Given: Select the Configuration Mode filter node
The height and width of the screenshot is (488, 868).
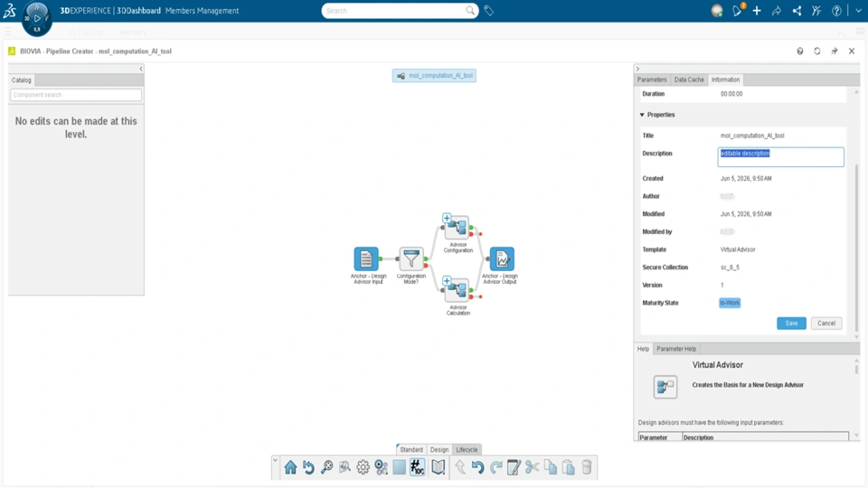Looking at the screenshot, I should click(411, 259).
